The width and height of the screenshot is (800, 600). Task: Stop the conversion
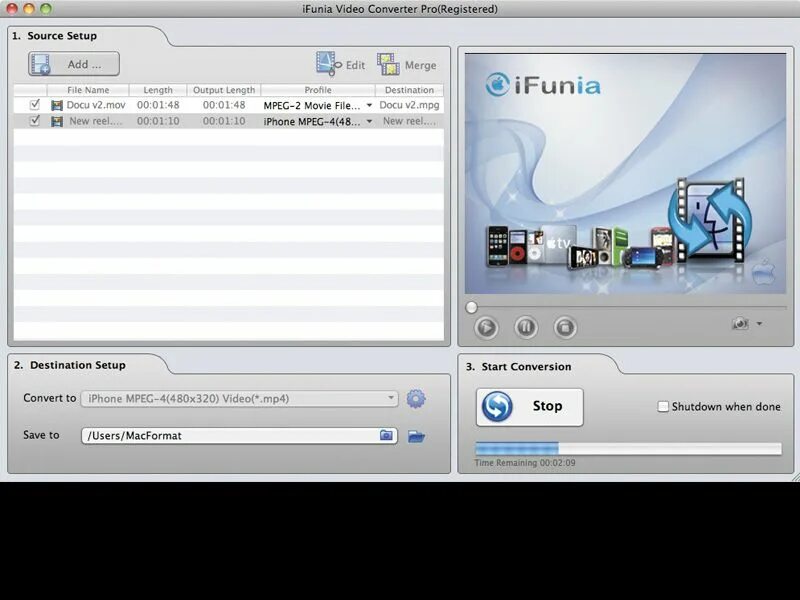point(530,407)
